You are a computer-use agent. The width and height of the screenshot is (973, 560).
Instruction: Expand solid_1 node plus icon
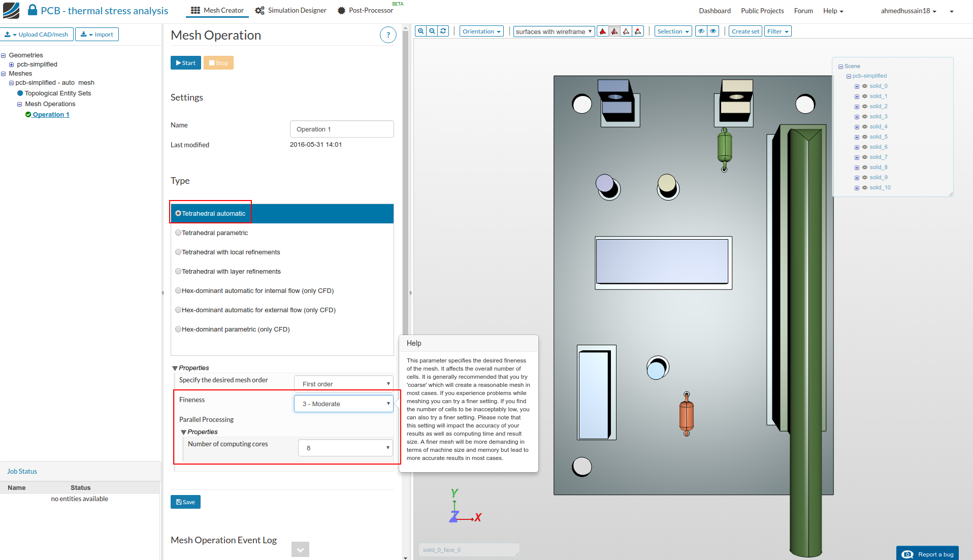pyautogui.click(x=857, y=96)
